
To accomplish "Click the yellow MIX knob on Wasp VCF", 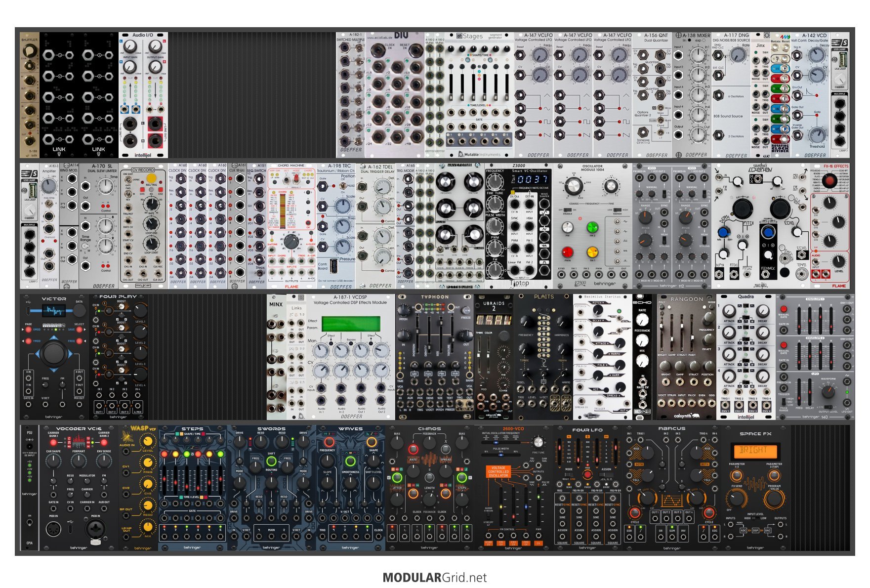I will coord(148,527).
